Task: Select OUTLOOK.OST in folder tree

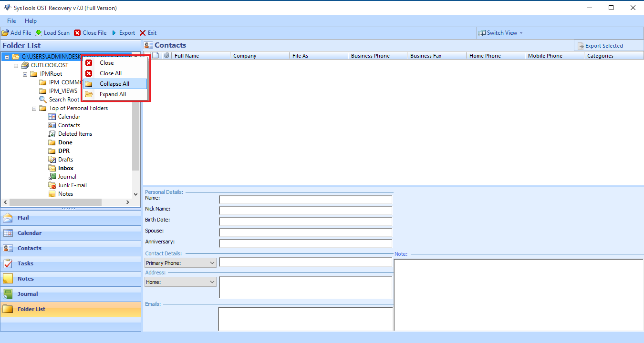Action: (x=50, y=65)
